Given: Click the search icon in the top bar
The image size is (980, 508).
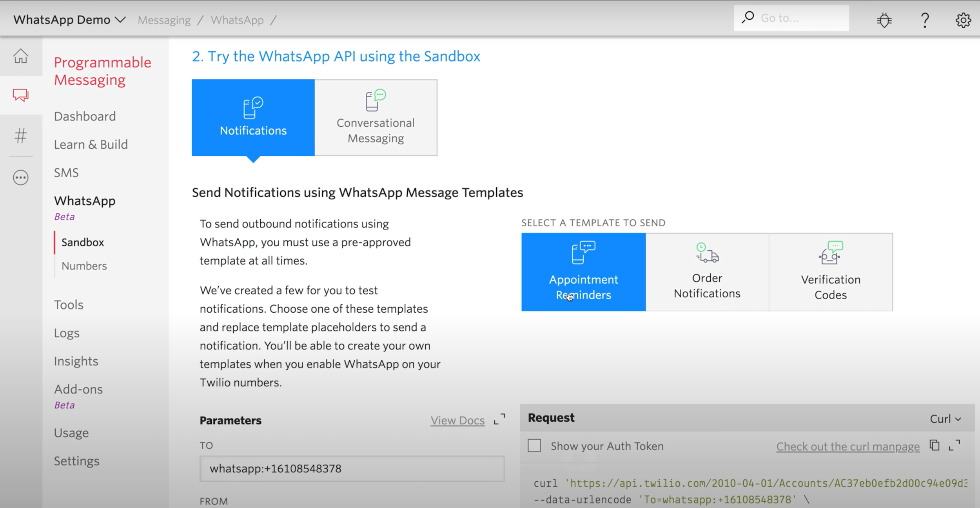Looking at the screenshot, I should coord(748,18).
